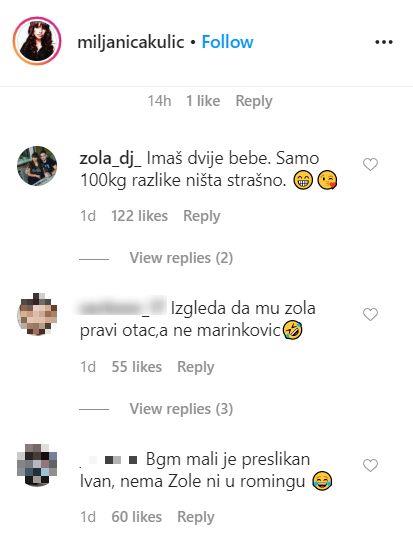Image resolution: width=413 pixels, height=559 pixels.
Task: View the 60 likes list
Action: (137, 517)
